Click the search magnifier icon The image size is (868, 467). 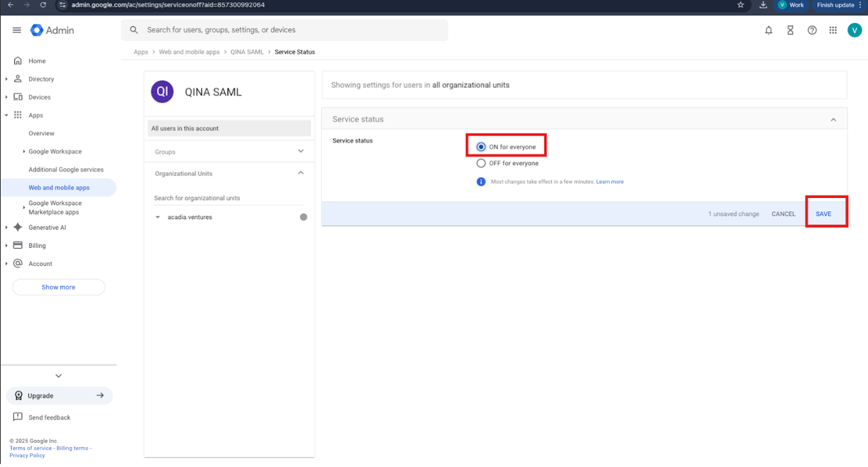pyautogui.click(x=134, y=30)
